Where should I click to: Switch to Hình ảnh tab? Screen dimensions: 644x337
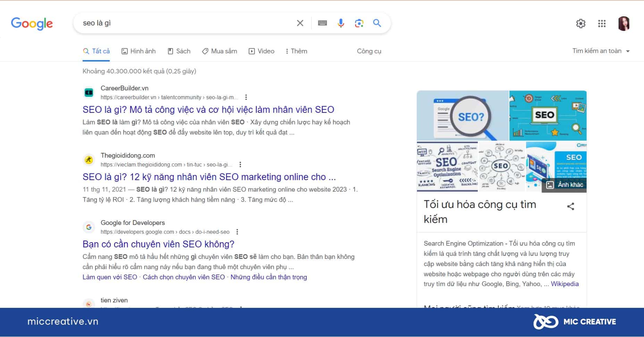coord(139,51)
